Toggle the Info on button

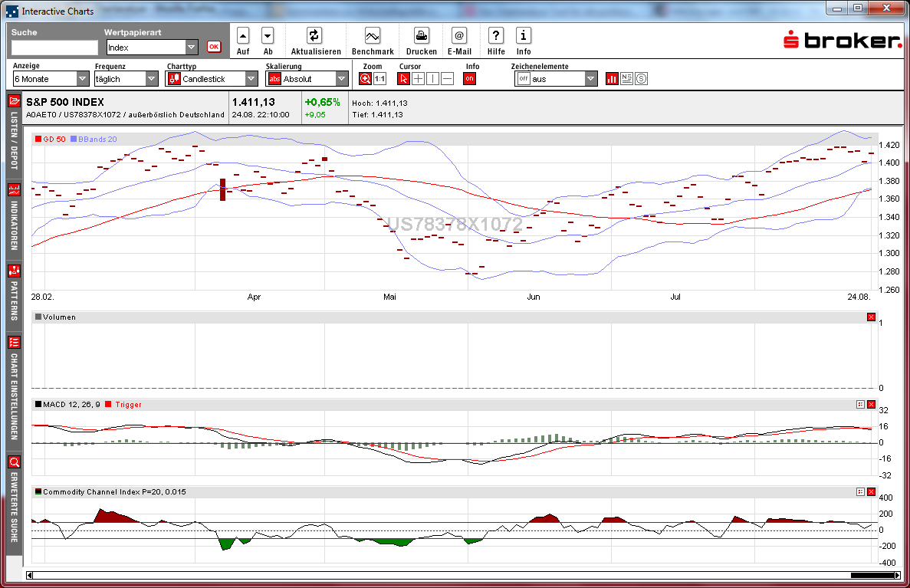tap(469, 79)
